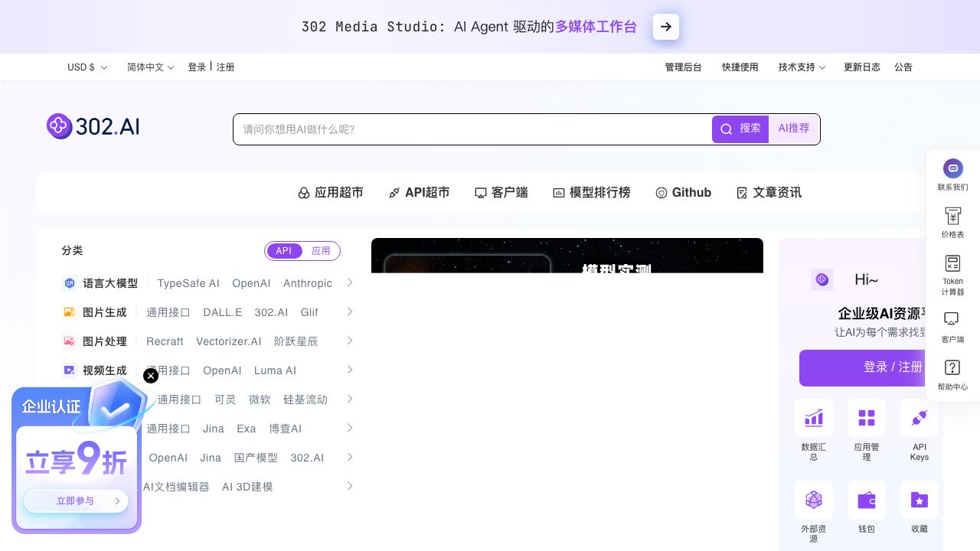
Task: Open the 公告 link
Action: point(903,67)
